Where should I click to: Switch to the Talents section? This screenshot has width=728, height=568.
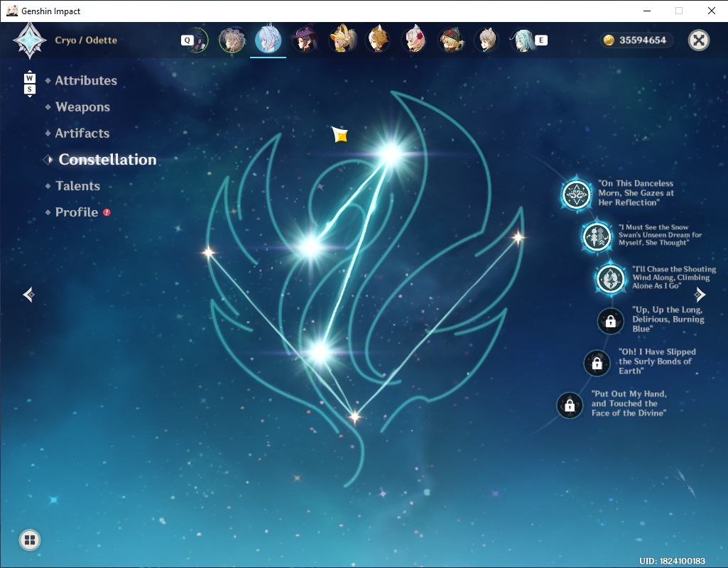(77, 185)
